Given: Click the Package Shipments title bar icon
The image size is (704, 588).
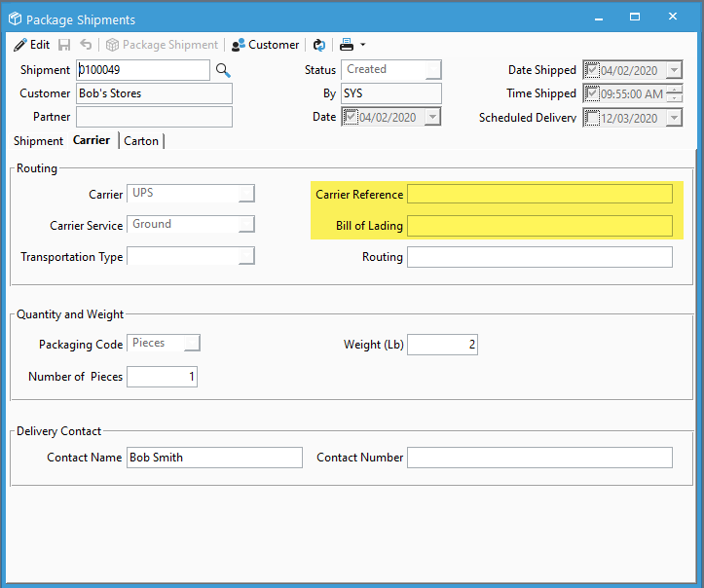Looking at the screenshot, I should 15,18.
